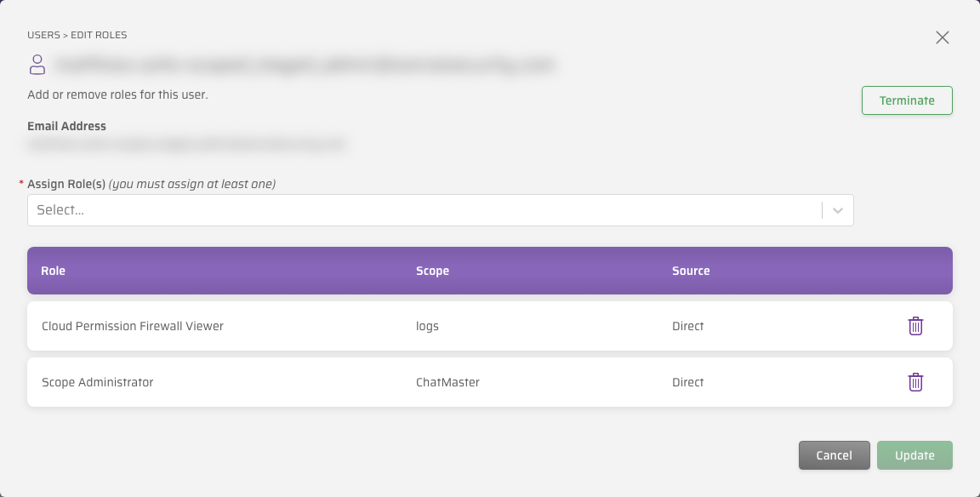Focus the Select... role input field
980x497 pixels.
(425, 210)
